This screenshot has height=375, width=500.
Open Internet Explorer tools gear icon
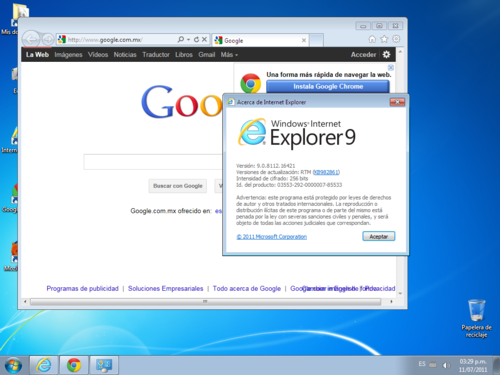(396, 39)
